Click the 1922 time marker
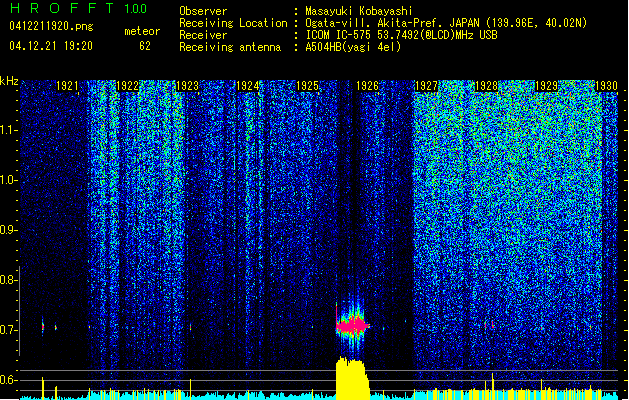 (x=127, y=86)
